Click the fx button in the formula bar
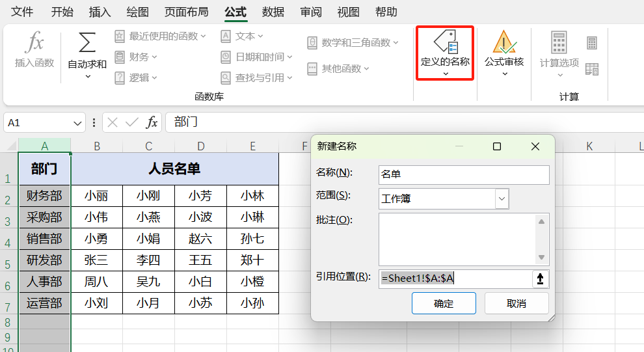Screen dimensions: 644x352 pyautogui.click(x=152, y=122)
